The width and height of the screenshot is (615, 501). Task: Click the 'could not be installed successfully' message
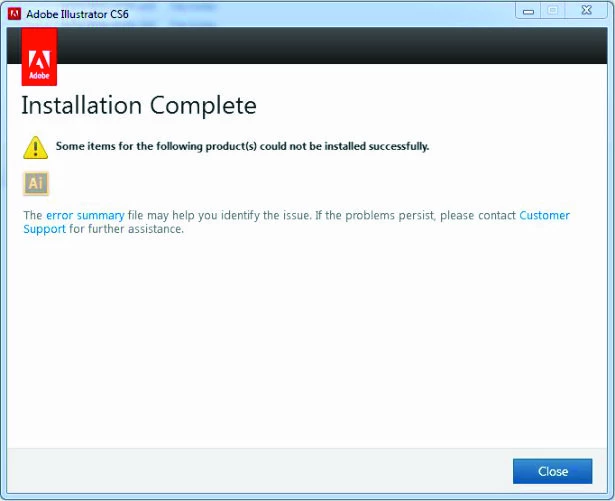(242, 146)
